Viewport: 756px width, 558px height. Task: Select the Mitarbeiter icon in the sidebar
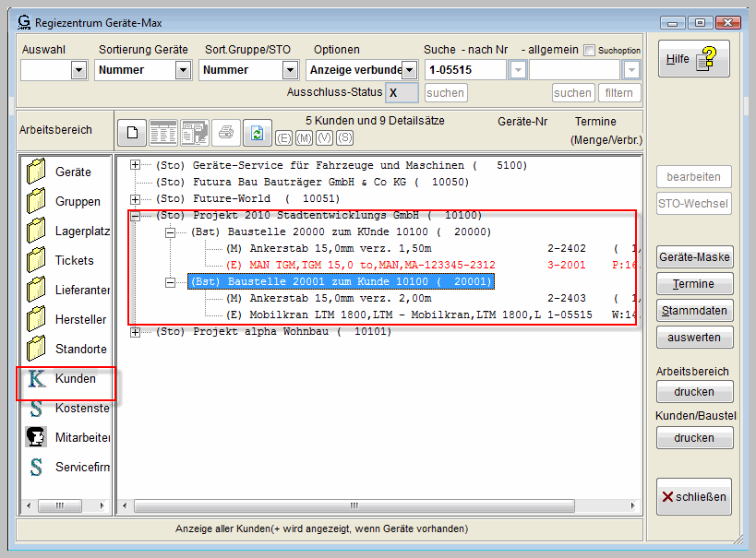pos(37,438)
